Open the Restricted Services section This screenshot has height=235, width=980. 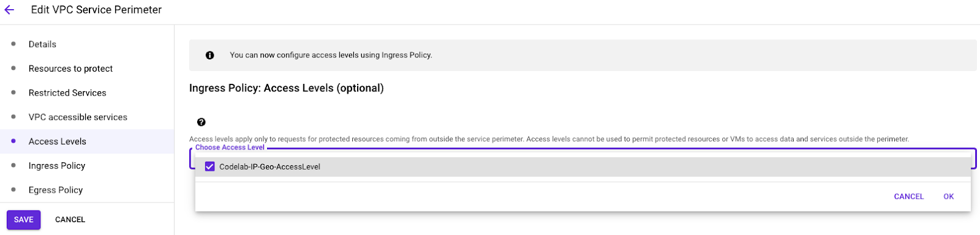tap(67, 93)
